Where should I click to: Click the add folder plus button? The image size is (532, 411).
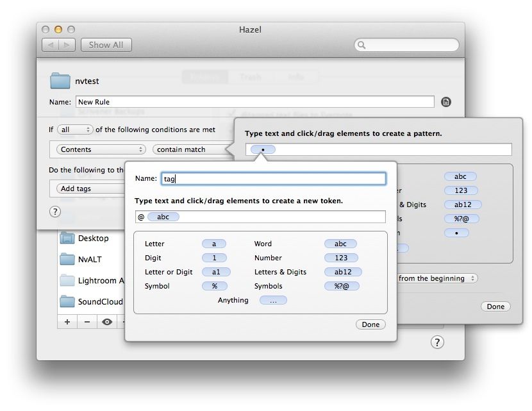(67, 322)
